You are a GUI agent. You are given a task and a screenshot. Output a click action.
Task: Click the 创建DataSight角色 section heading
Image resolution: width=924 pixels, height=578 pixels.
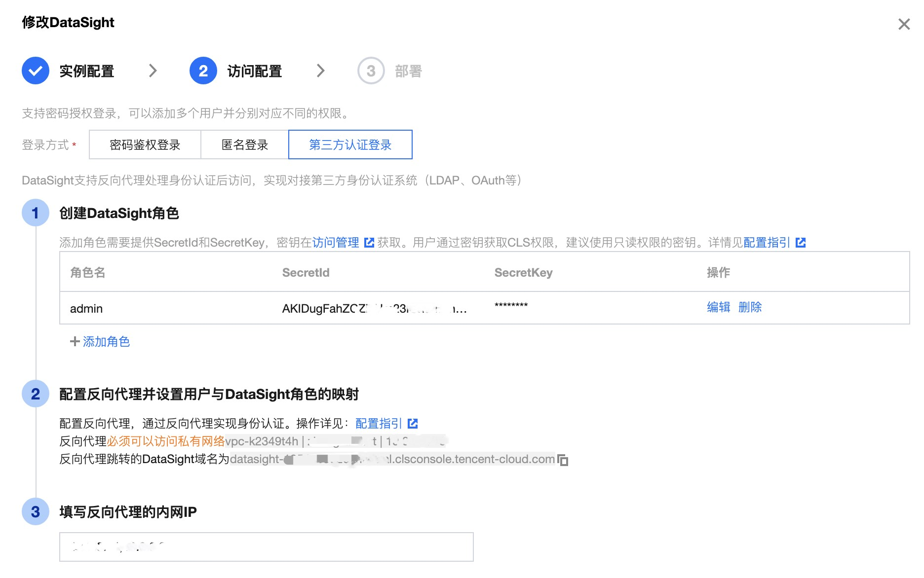click(119, 213)
